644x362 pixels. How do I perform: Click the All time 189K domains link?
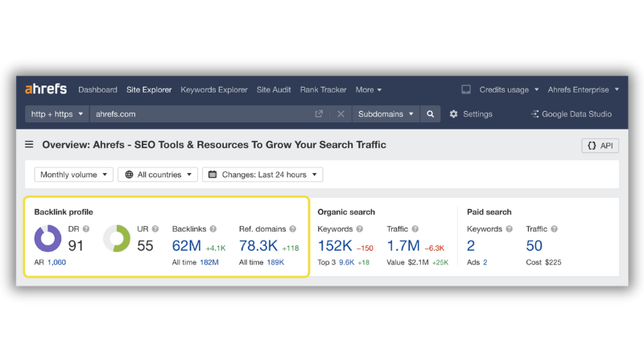tap(275, 262)
